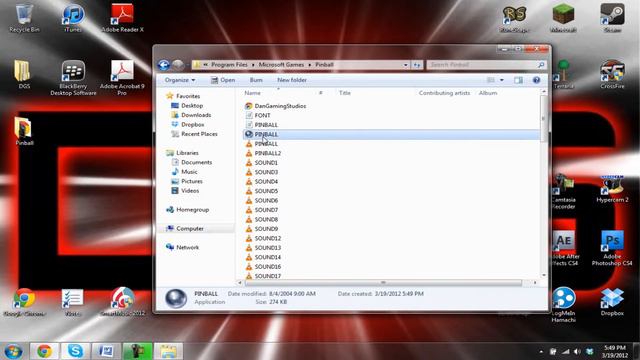640x360 pixels.
Task: Select the FONT file
Action: tap(262, 116)
